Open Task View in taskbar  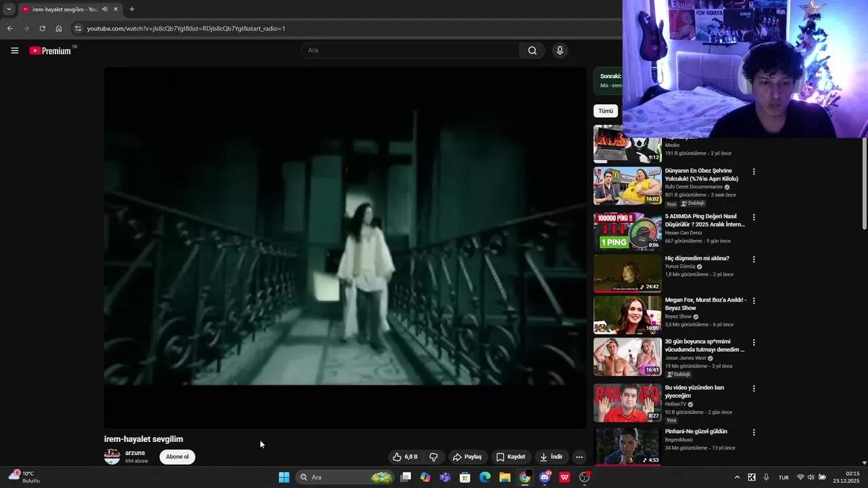406,477
